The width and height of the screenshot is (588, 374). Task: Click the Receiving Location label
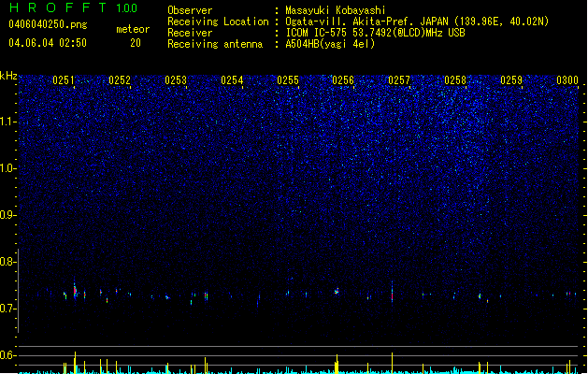click(218, 22)
